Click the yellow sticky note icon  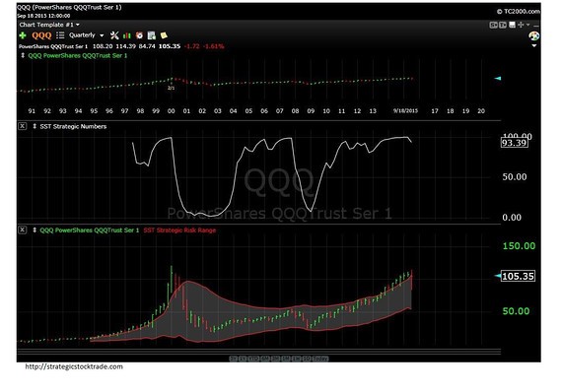[164, 35]
